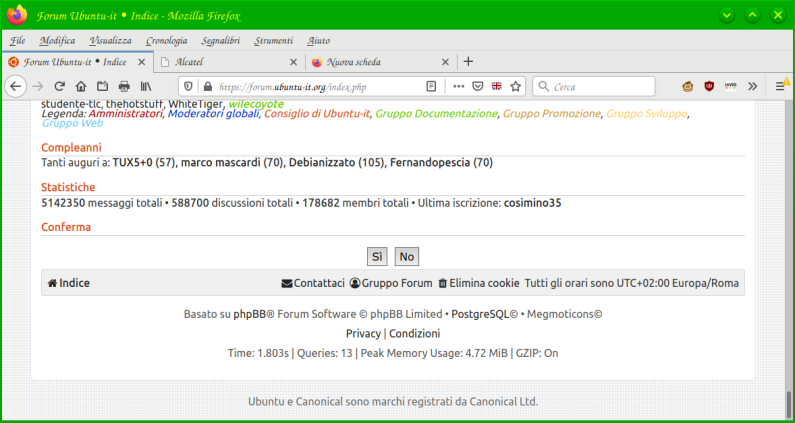
Task: Open the Consiglio di Ubuntu-it group link
Action: pyautogui.click(x=317, y=114)
